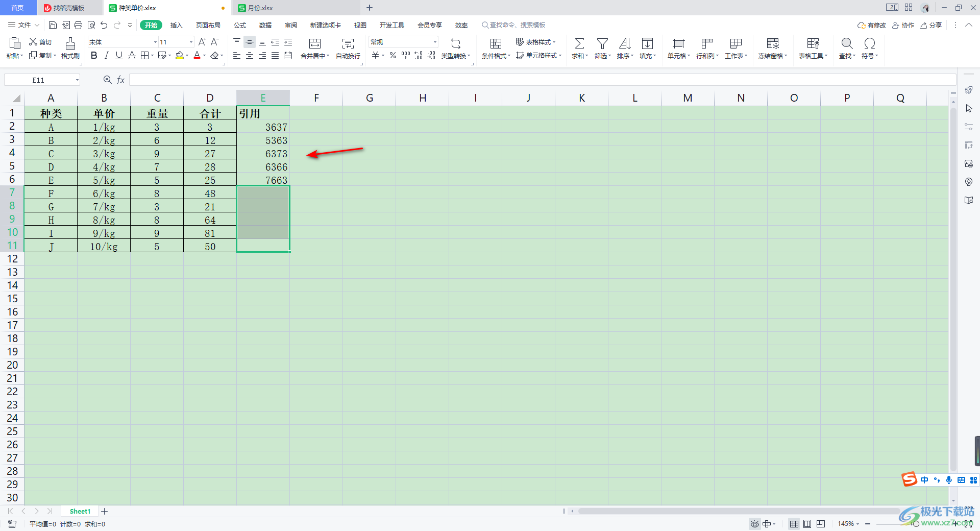This screenshot has width=980, height=531.
Task: Toggle Underline formatting
Action: coord(119,55)
